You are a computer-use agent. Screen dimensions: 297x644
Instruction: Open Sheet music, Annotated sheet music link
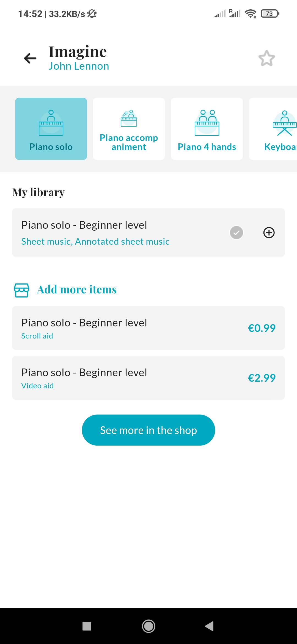[x=95, y=242]
